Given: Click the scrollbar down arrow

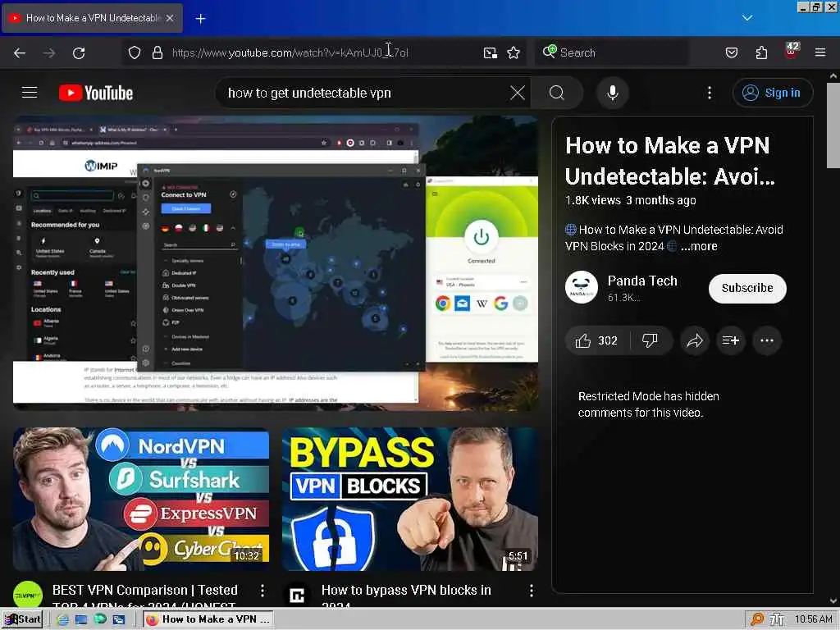Looking at the screenshot, I should [x=833, y=601].
